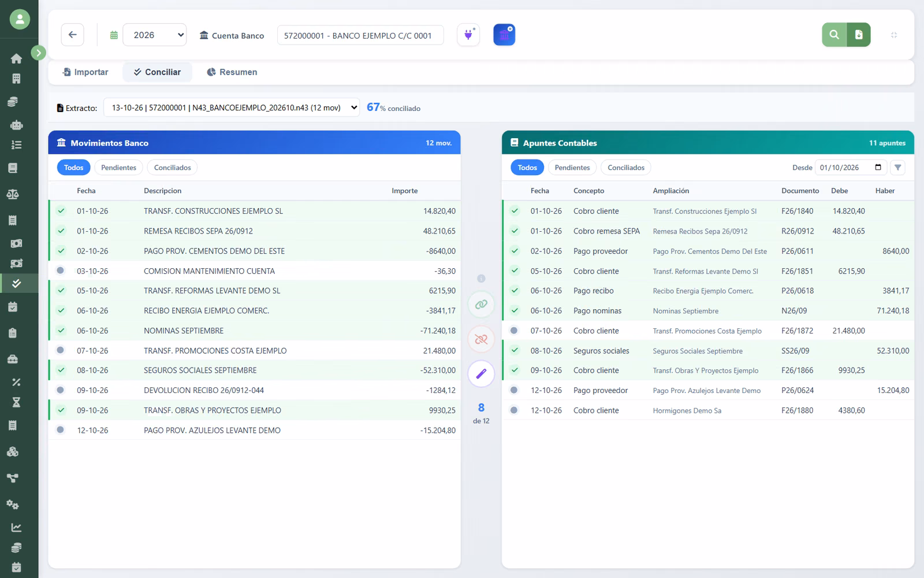Open the Extracto statement dropdown

[232, 108]
